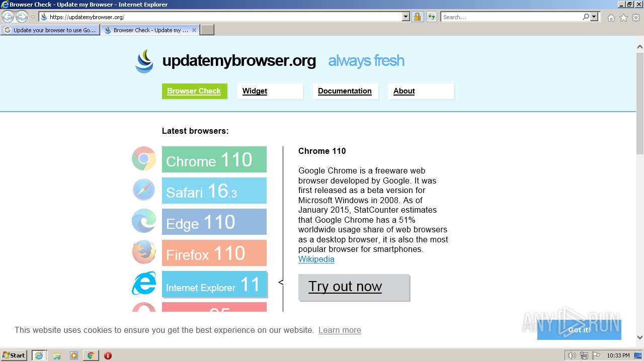This screenshot has height=362, width=644.
Task: Click the Search box
Action: pos(511,17)
